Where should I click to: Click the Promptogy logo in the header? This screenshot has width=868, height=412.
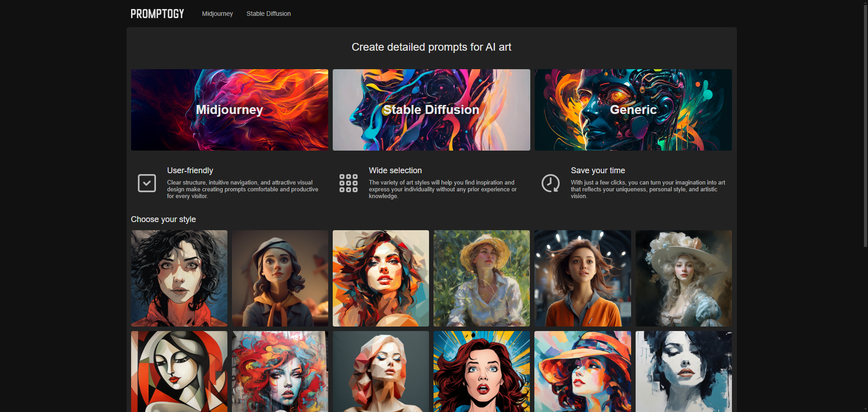[x=157, y=14]
